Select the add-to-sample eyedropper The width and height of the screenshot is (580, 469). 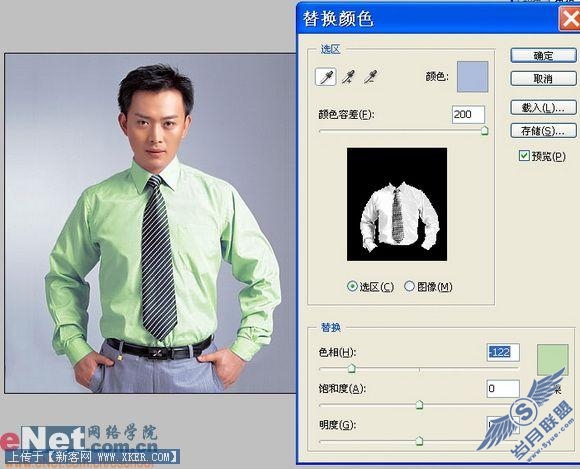point(348,77)
